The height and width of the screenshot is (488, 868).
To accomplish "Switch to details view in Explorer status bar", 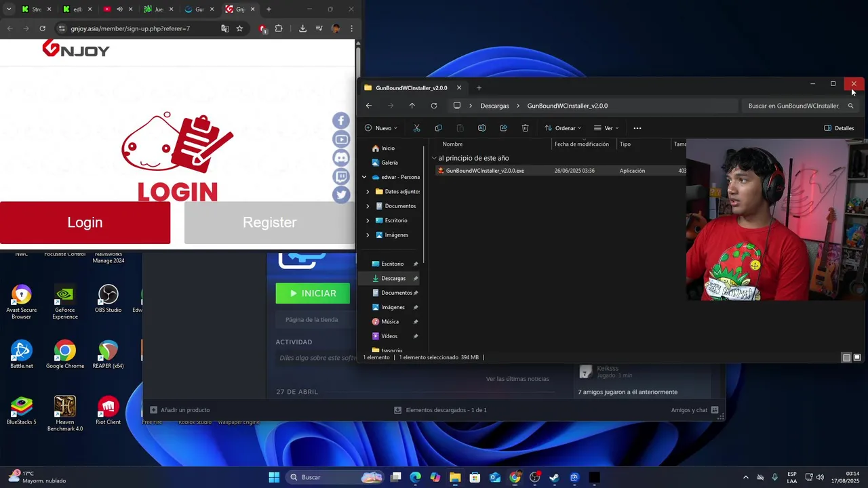I will pyautogui.click(x=846, y=357).
